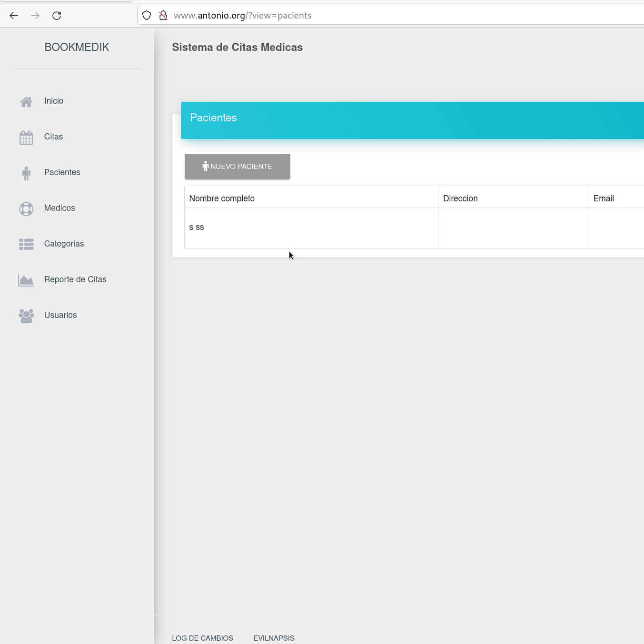This screenshot has width=644, height=644.
Task: Click the list icon beside Categorias
Action: click(x=26, y=244)
